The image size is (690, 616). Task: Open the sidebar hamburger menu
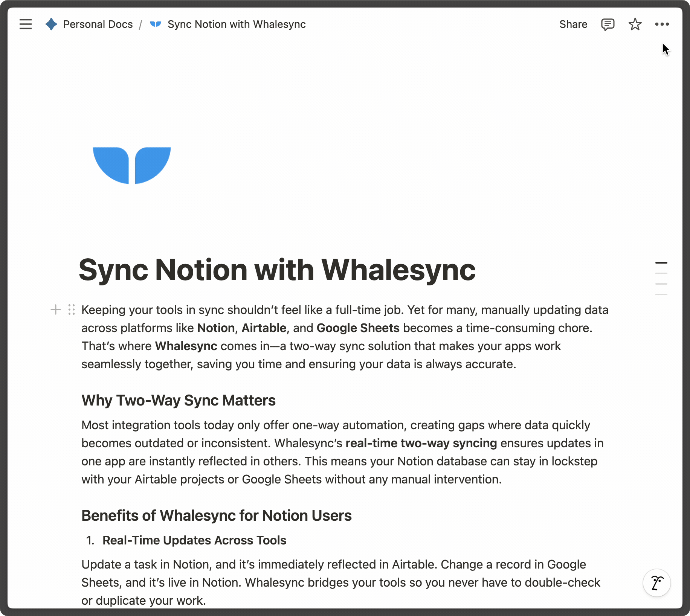(x=26, y=24)
